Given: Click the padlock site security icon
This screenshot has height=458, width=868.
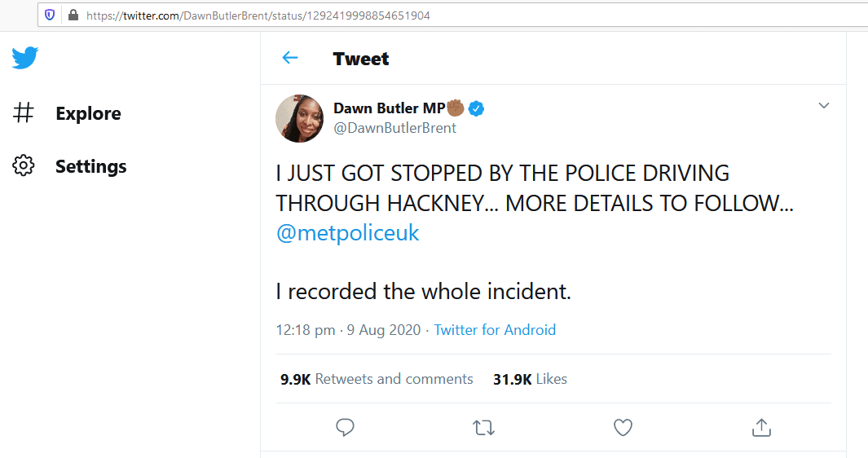Looking at the screenshot, I should 73,15.
